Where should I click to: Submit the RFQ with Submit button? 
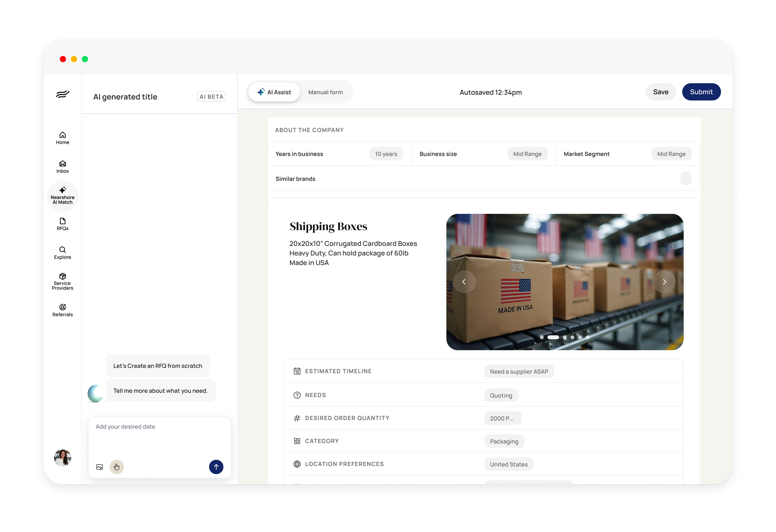click(701, 92)
